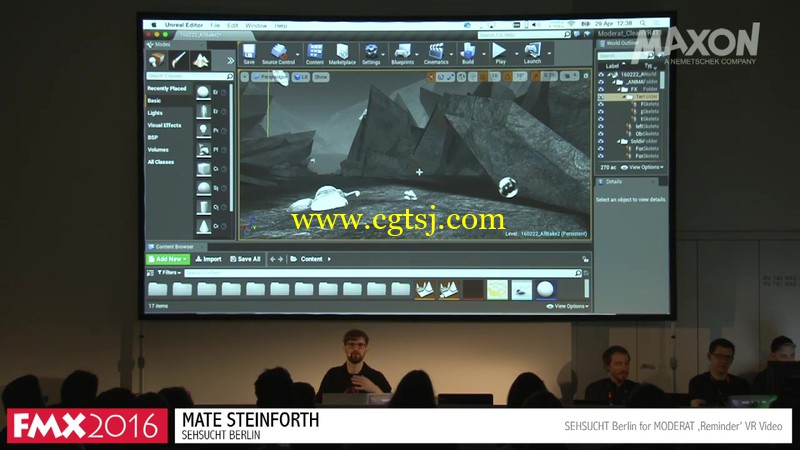The image size is (800, 450).
Task: Toggle visibility eye of left skeletal row
Action: [601, 127]
